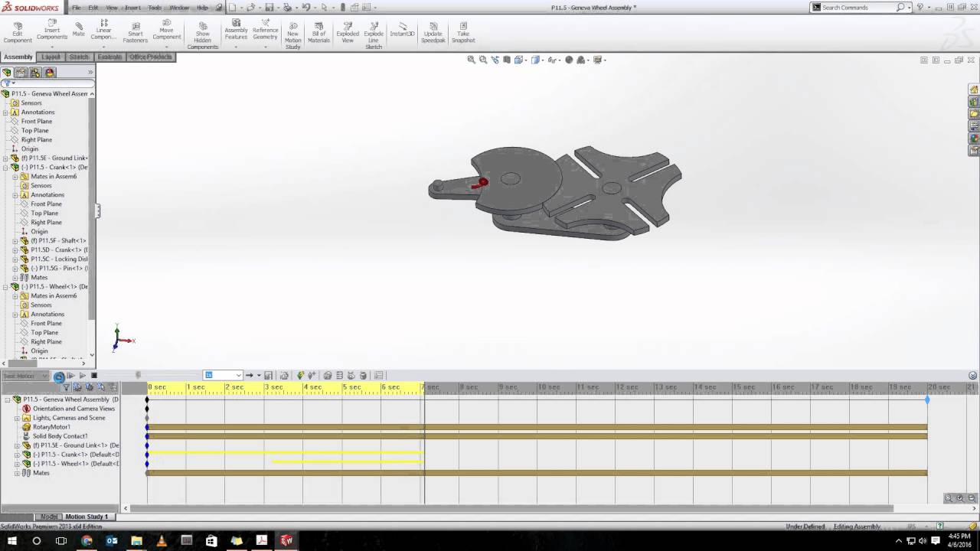This screenshot has height=551, width=980.
Task: Play the motion study animation
Action: pos(82,376)
